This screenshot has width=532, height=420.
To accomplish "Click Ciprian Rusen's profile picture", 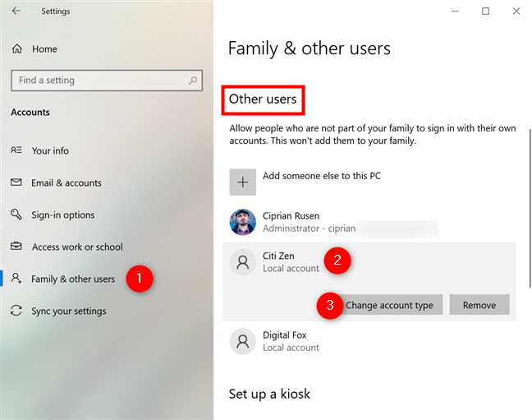I will point(242,222).
